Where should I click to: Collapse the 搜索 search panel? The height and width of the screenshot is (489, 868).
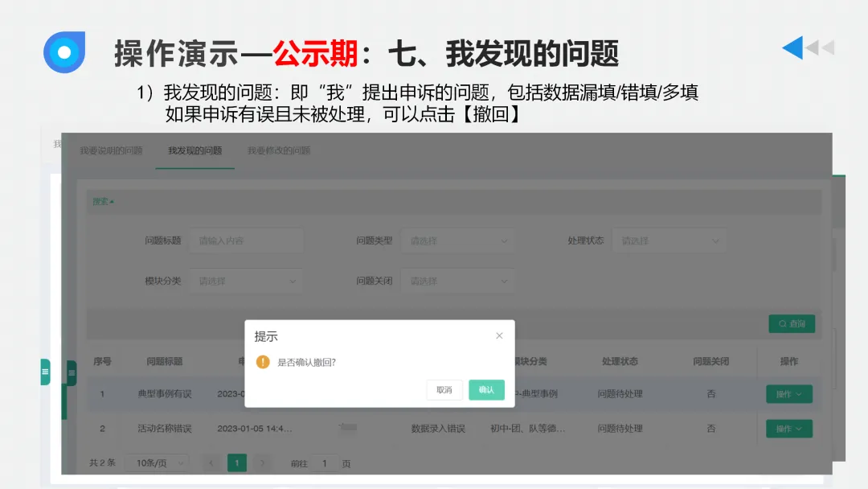point(102,201)
